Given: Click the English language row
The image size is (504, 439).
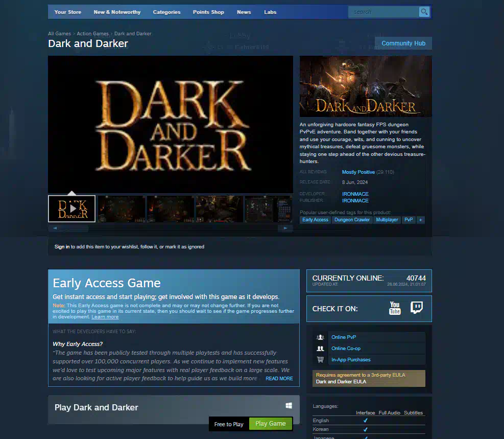Looking at the screenshot, I should tap(369, 421).
